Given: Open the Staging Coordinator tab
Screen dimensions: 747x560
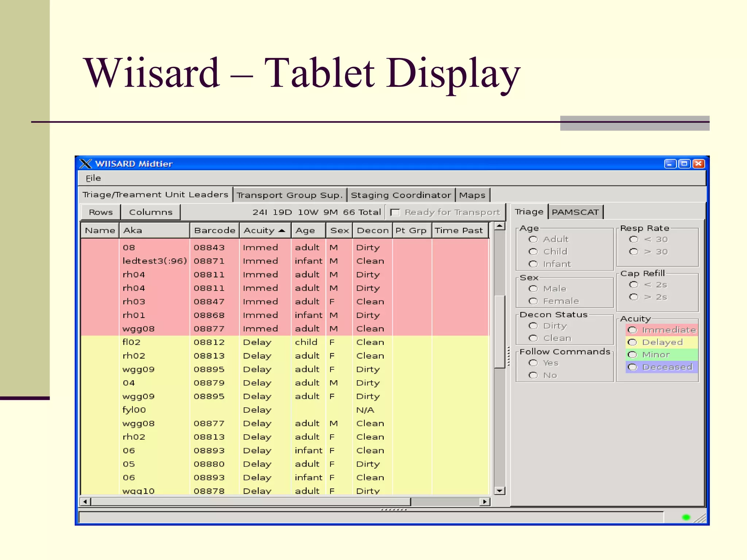Looking at the screenshot, I should pos(401,195).
